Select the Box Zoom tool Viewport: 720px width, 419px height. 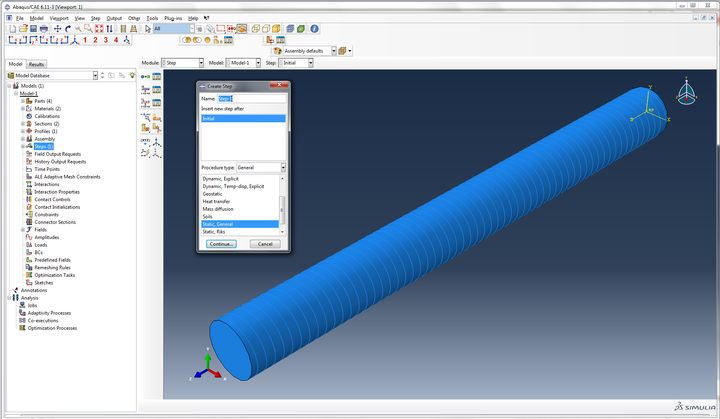coord(88,28)
